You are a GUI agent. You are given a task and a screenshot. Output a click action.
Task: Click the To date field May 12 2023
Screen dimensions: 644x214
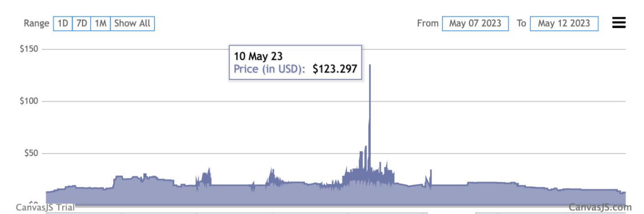tap(564, 23)
